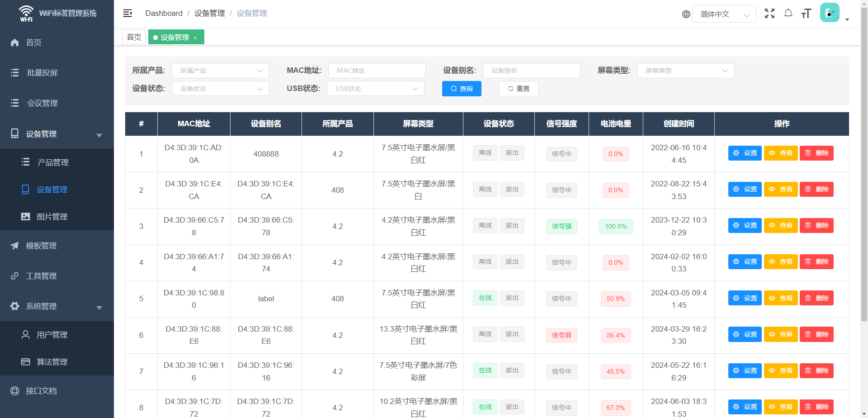Click 50.9% battery tag in row 5

click(x=616, y=299)
